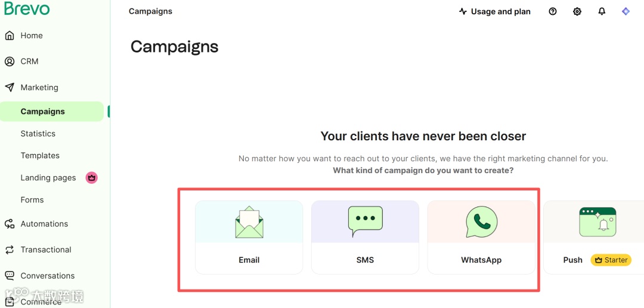Open Forms in the sidebar

(32, 200)
